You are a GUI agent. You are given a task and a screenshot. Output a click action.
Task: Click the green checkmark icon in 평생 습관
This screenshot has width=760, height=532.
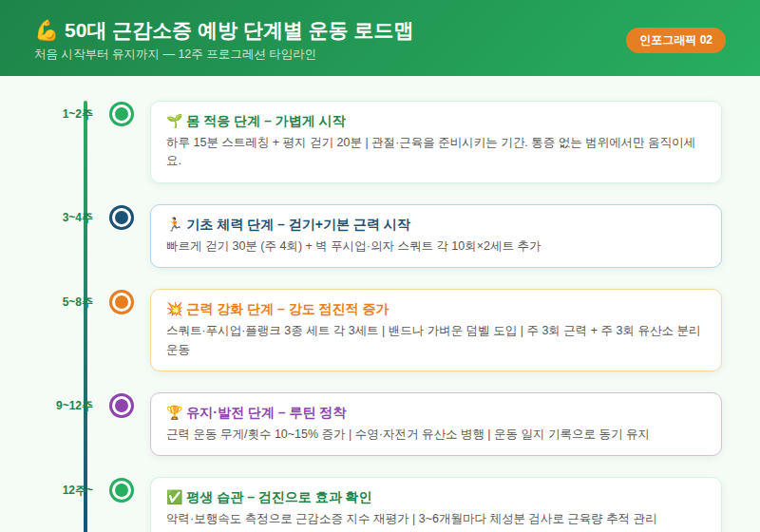click(x=174, y=497)
